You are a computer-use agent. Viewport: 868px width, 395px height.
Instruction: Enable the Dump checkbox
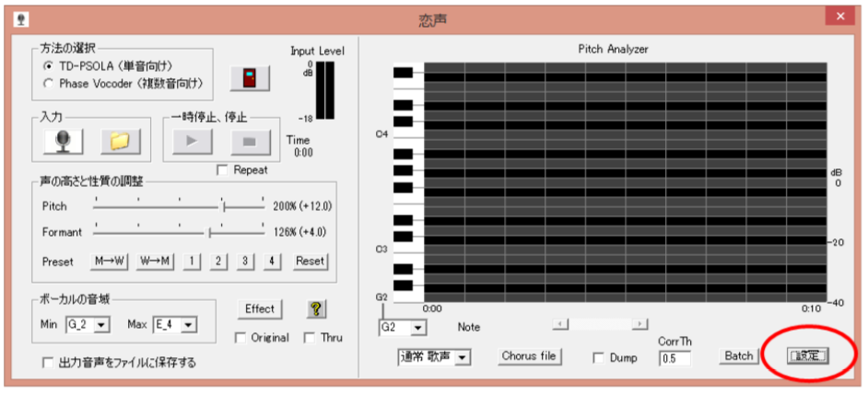point(599,357)
